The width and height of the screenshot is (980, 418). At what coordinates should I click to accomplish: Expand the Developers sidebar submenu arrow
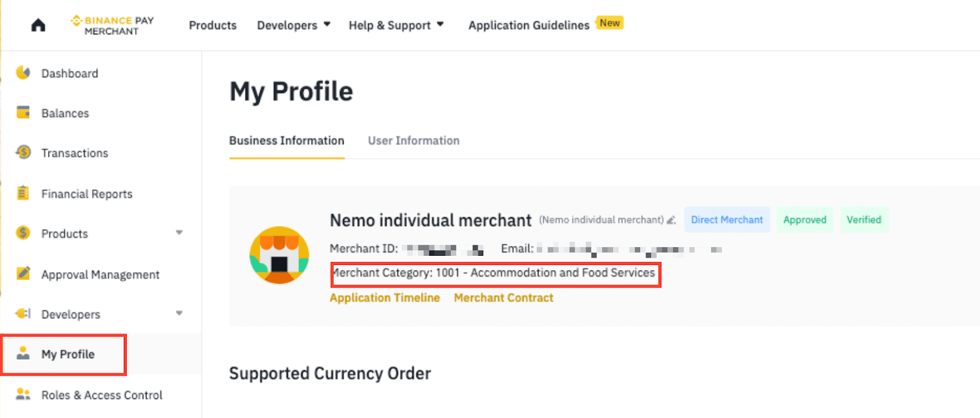179,313
